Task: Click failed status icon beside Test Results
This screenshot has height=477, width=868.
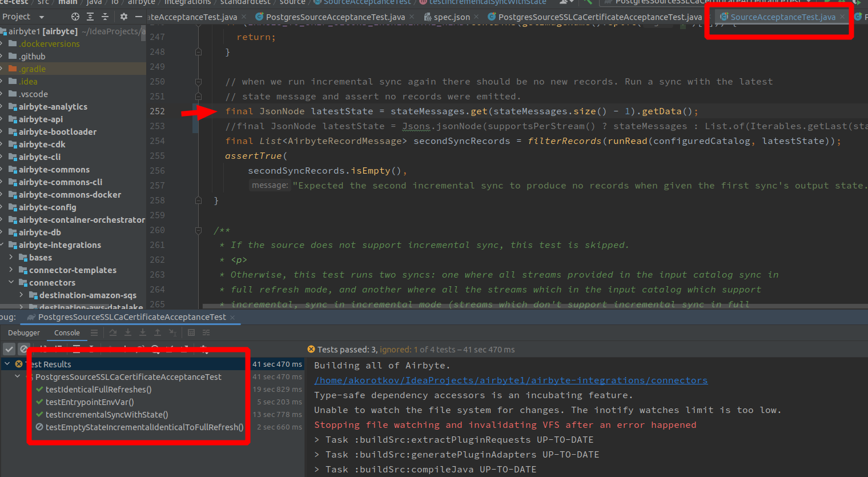Action: click(19, 364)
